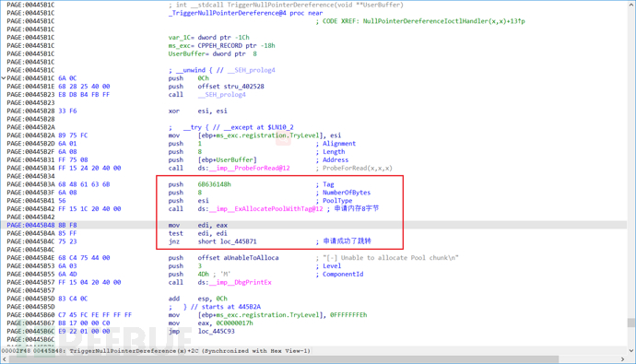The width and height of the screenshot is (636, 364).
Task: Click the horizontal scrollbar right arrow
Action: point(622,359)
